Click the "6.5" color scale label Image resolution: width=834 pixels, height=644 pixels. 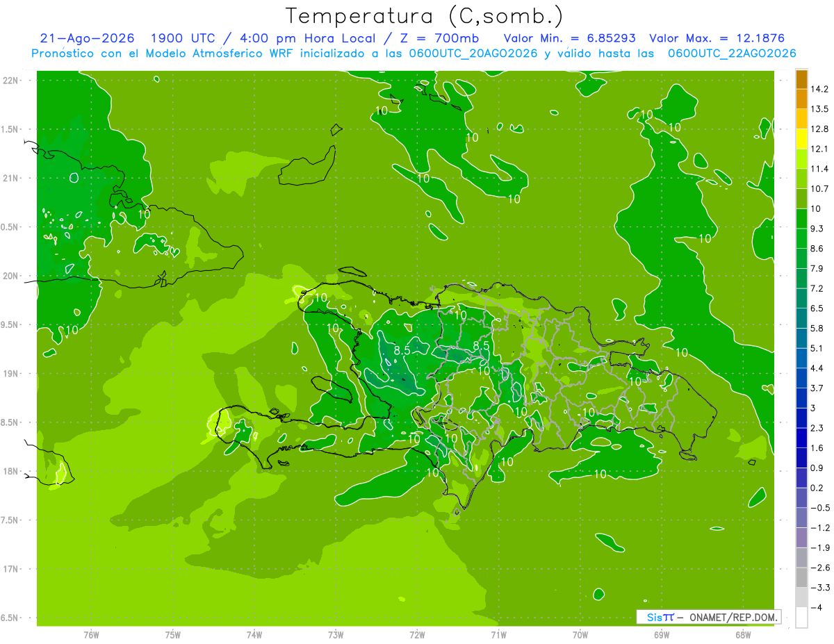tap(817, 308)
